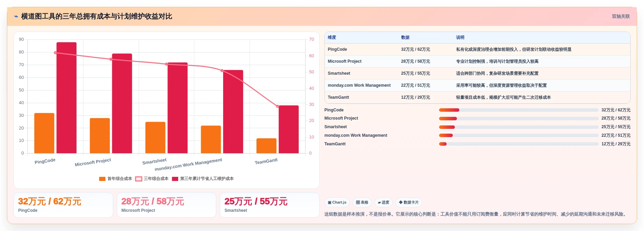The image size is (644, 231).
Task: Click the blue icon beside the dashboard title
Action: [16, 16]
